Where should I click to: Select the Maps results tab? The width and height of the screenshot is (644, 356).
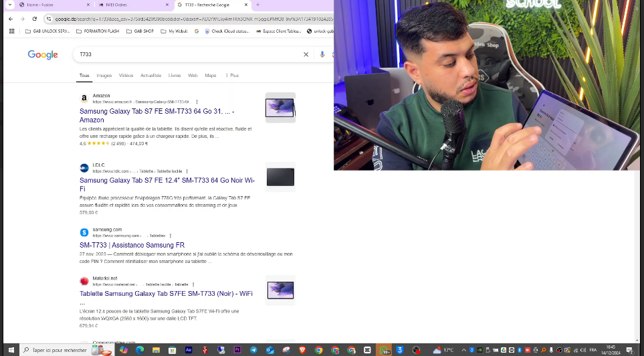pyautogui.click(x=210, y=76)
